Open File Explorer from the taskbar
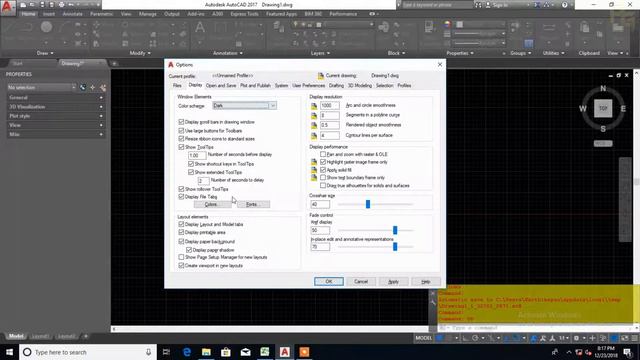This screenshot has width=640, height=360. point(206,352)
